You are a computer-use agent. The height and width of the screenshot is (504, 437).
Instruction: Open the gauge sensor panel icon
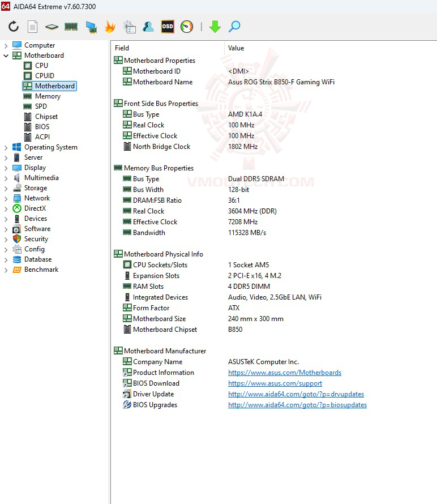click(x=187, y=27)
